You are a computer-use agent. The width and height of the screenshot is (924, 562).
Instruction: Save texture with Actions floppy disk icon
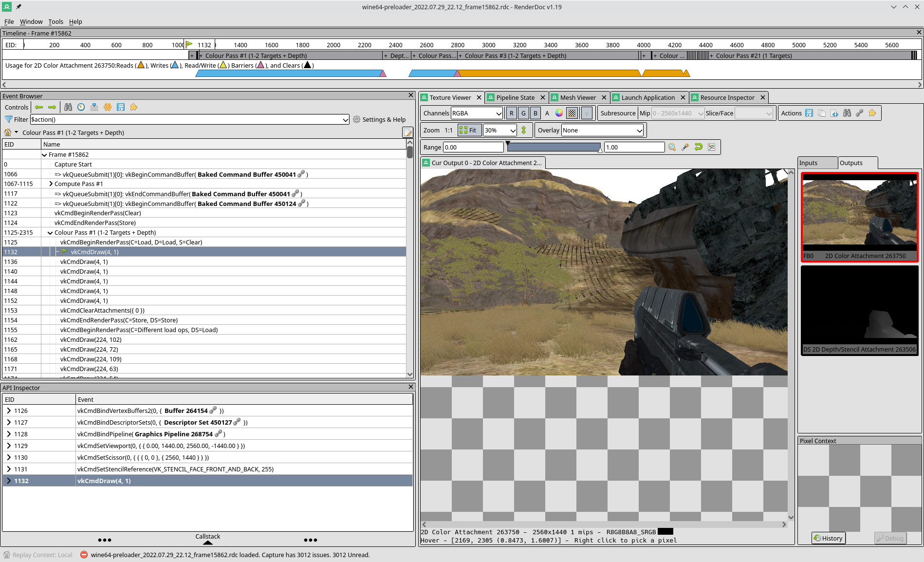click(x=809, y=113)
